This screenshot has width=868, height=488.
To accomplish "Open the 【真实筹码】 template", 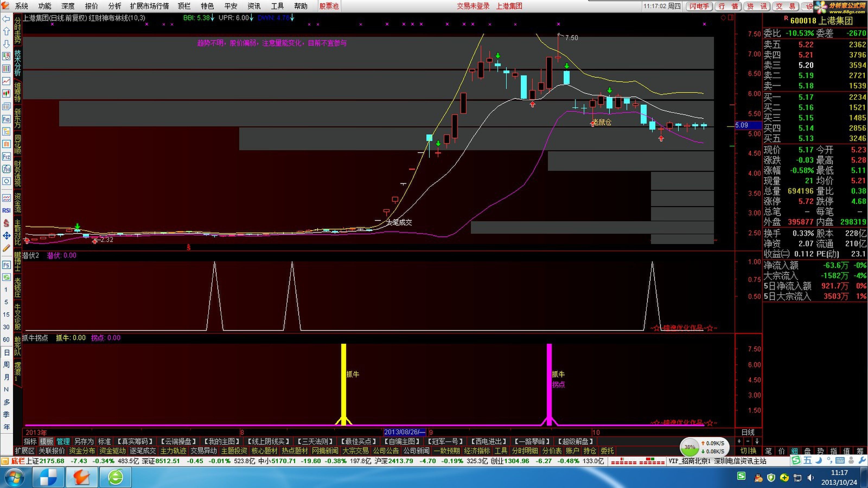I will [135, 441].
